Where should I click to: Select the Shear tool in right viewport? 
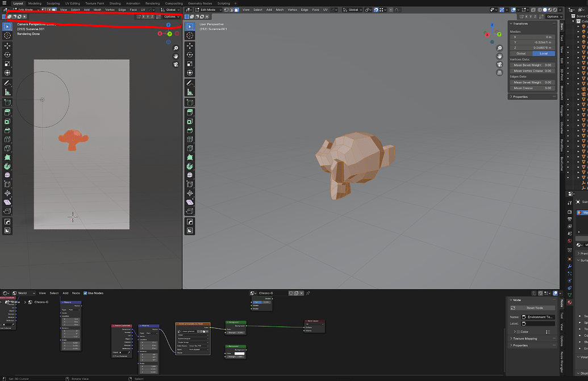click(190, 202)
